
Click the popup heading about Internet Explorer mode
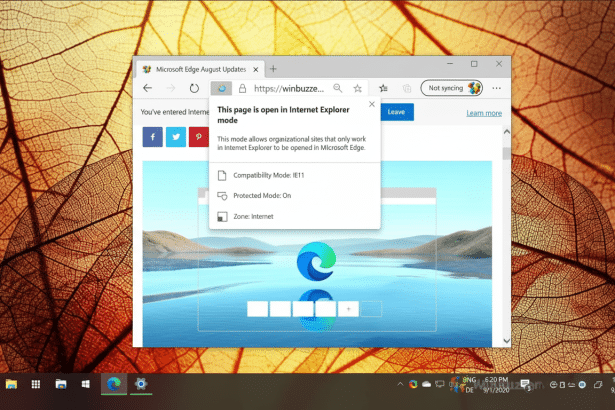[283, 115]
